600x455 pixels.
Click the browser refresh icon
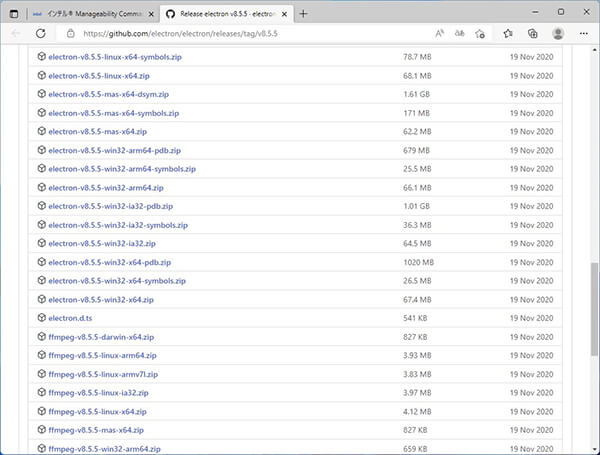point(41,34)
